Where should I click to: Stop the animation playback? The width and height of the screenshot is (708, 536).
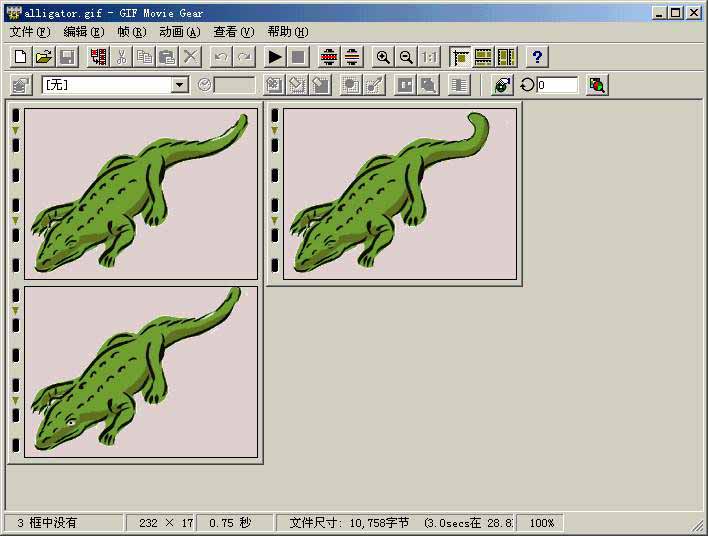[x=298, y=57]
